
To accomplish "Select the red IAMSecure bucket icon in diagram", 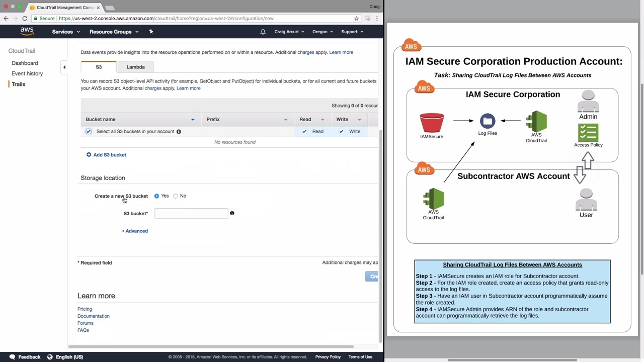I will 432,123.
